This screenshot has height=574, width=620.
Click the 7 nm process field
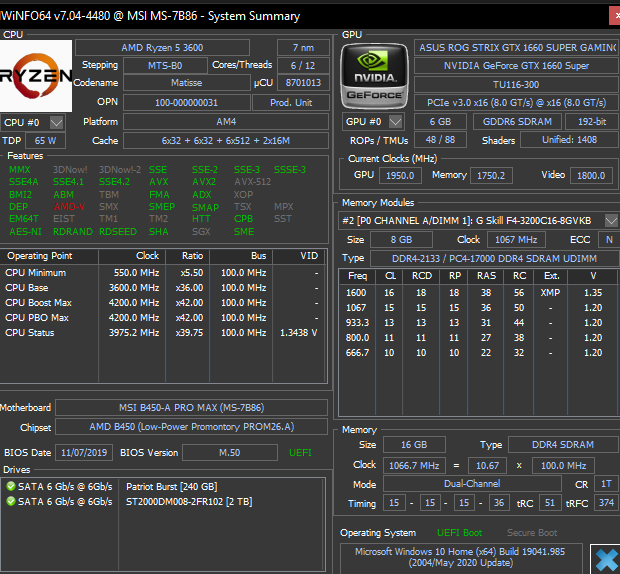pyautogui.click(x=303, y=48)
